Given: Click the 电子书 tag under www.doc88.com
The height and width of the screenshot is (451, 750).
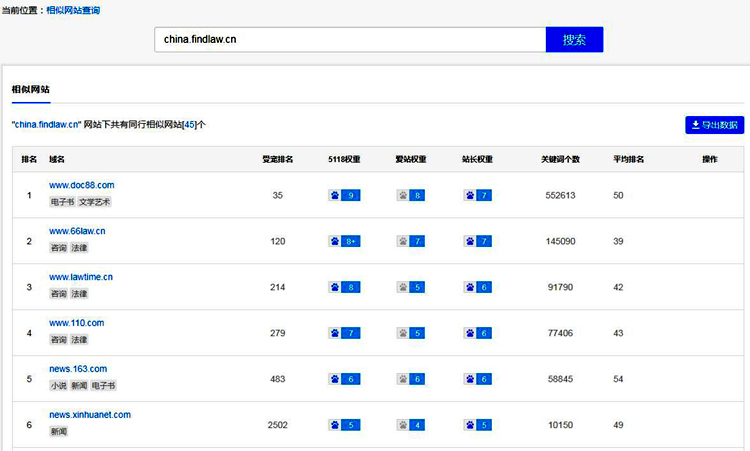Looking at the screenshot, I should click(62, 202).
